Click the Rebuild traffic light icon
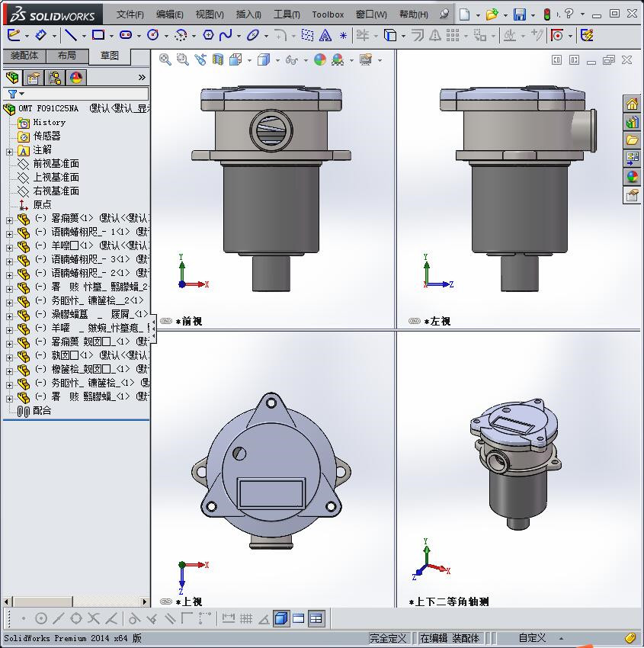Viewport: 644px width, 648px height. pyautogui.click(x=546, y=14)
